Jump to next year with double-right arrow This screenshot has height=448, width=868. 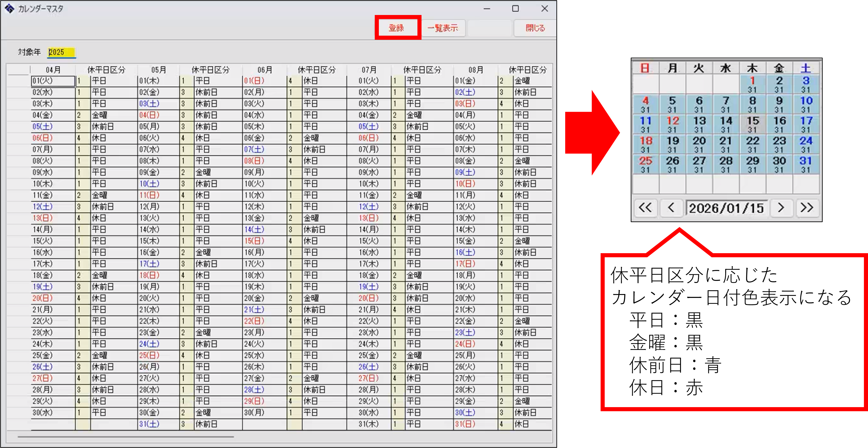tap(807, 208)
